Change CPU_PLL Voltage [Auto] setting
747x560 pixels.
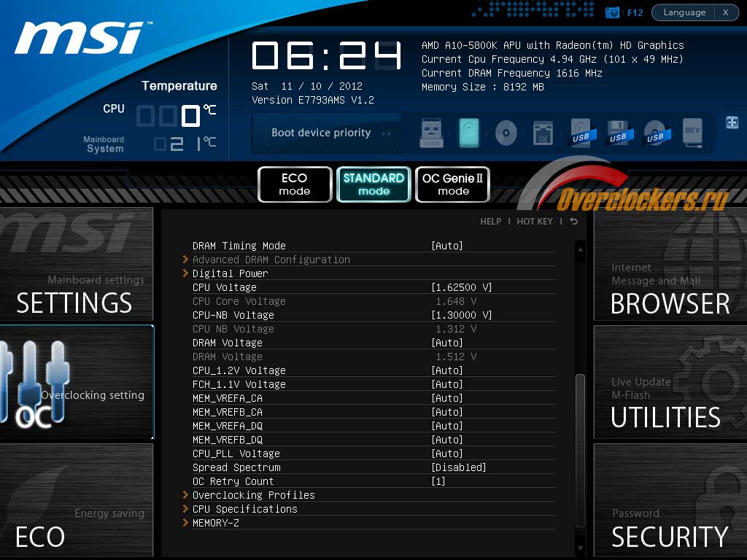click(x=447, y=454)
